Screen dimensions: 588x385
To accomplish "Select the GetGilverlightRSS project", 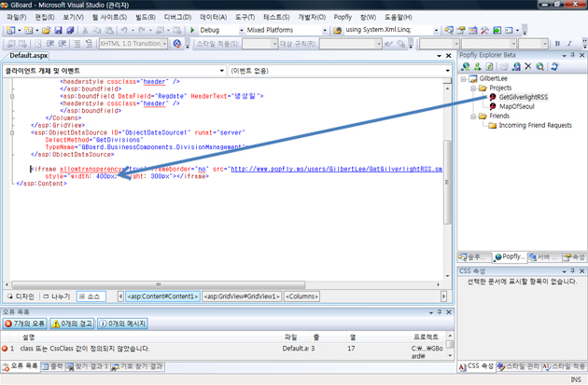I will click(x=523, y=97).
